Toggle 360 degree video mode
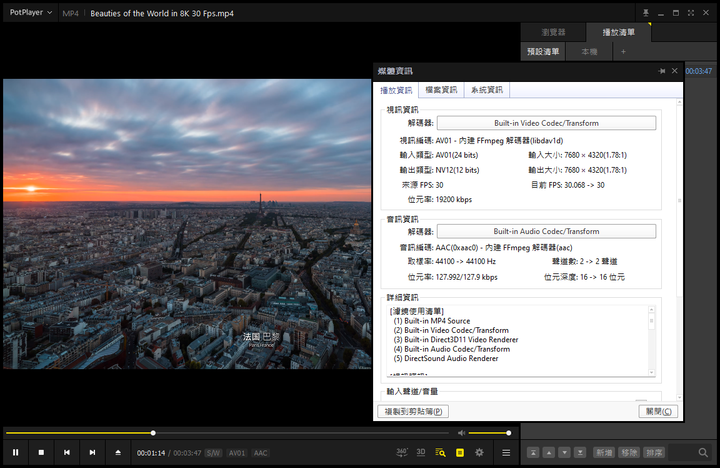This screenshot has width=720, height=468. point(401,452)
